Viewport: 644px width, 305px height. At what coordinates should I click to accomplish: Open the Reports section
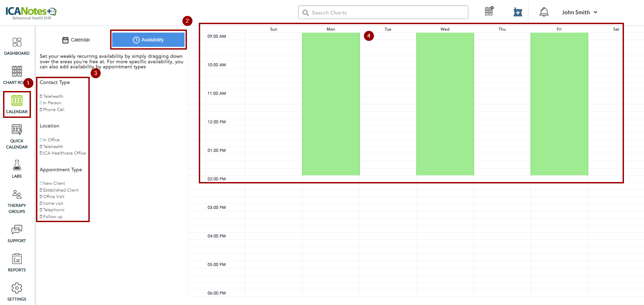coord(17,263)
